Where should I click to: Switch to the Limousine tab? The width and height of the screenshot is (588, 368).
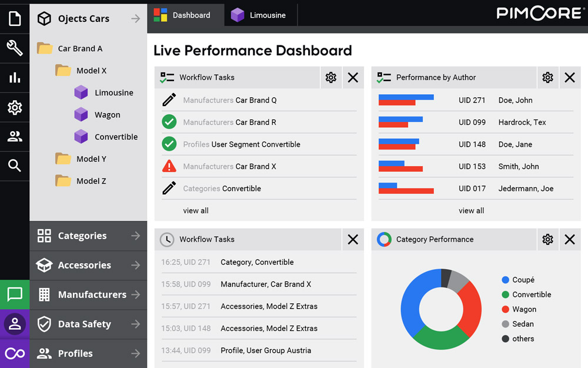[x=260, y=15]
